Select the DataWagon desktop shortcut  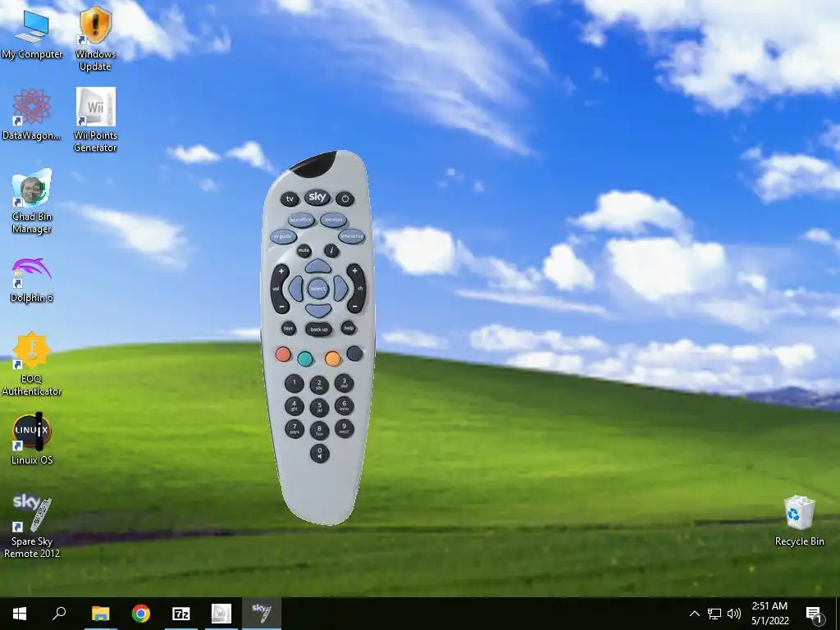point(32,114)
